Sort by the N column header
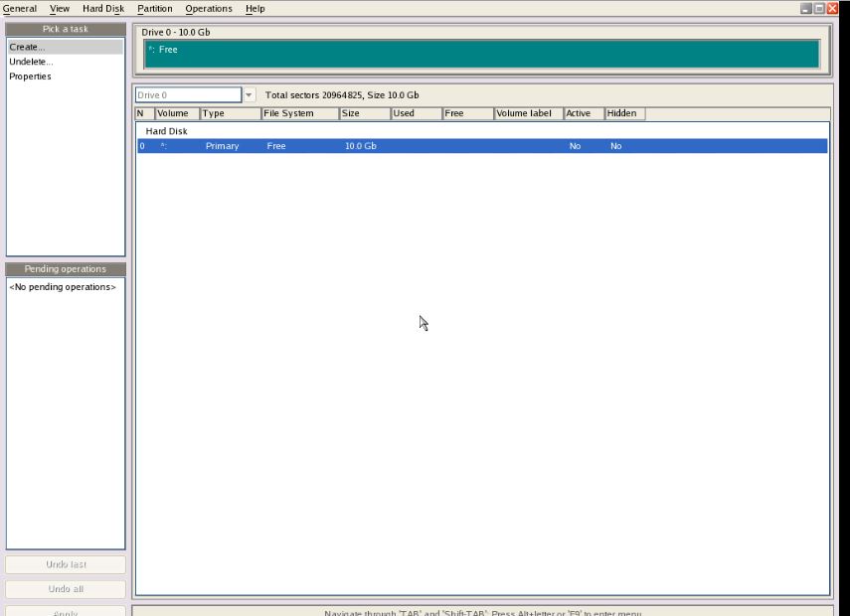This screenshot has height=616, width=850. 145,113
